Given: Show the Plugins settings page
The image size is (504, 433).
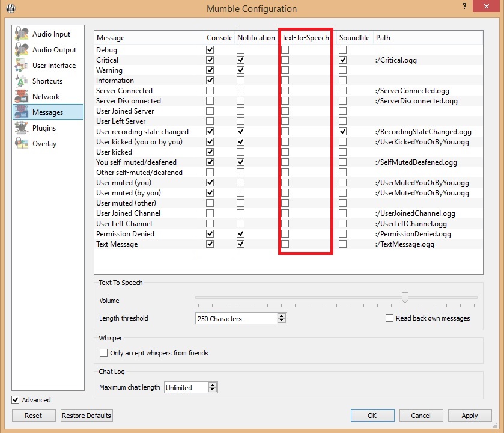Looking at the screenshot, I should [x=48, y=127].
